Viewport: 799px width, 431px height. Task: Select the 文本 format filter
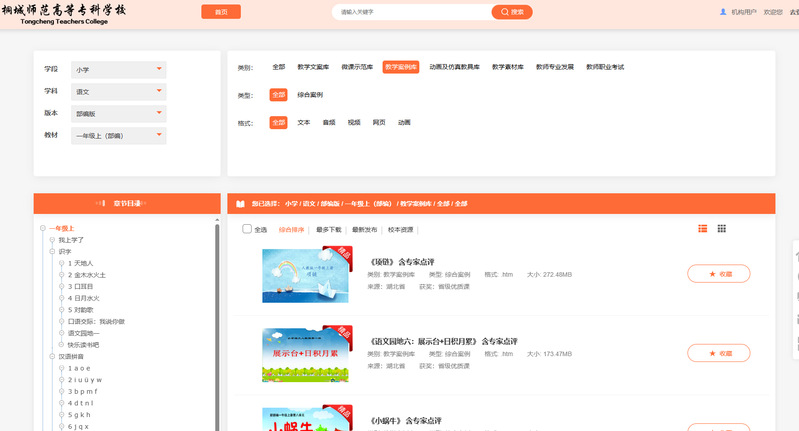tap(303, 122)
